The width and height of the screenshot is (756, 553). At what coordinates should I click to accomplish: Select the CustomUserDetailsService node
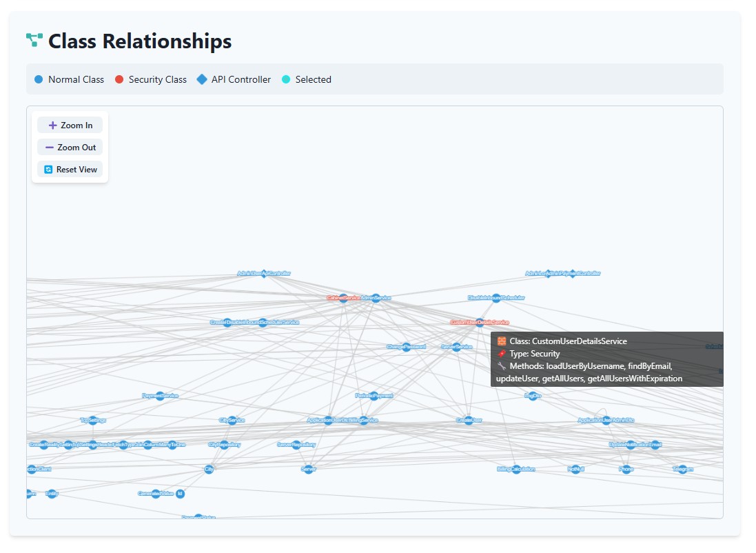tap(480, 323)
